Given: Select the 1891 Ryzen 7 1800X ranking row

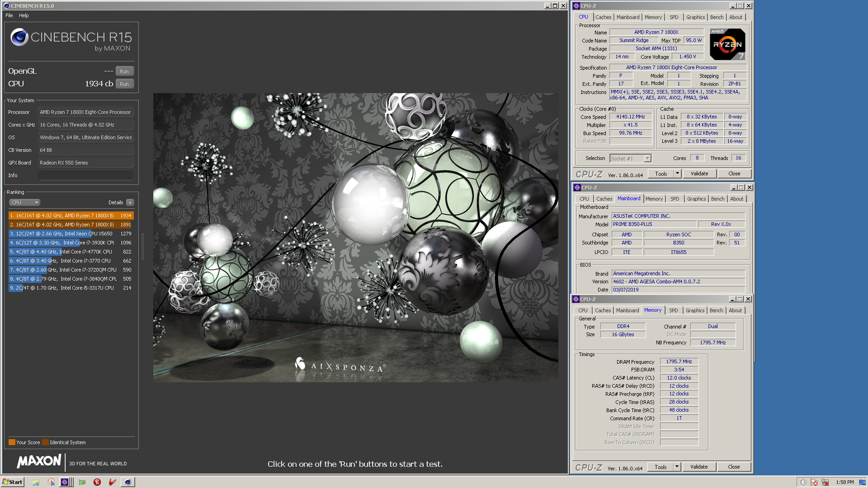Looking at the screenshot, I should click(x=71, y=225).
